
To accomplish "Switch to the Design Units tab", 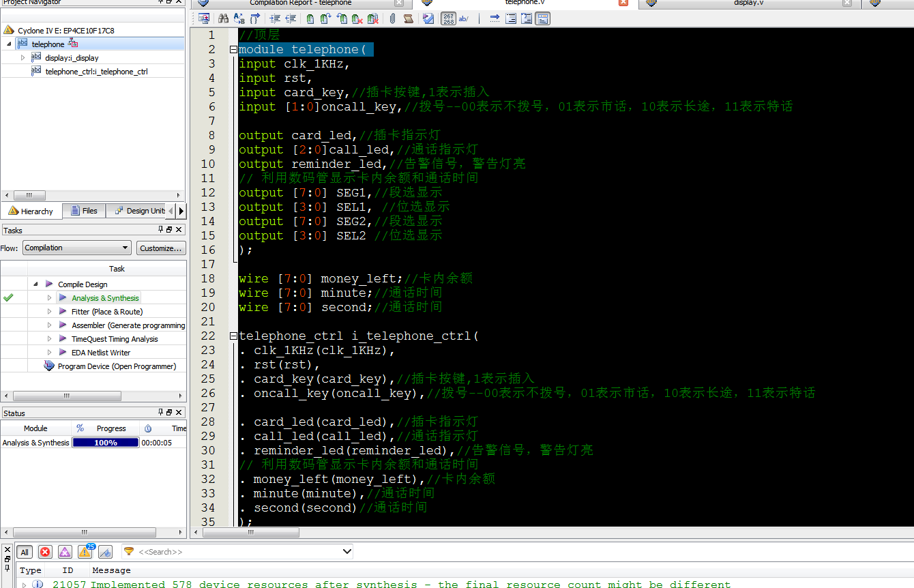I will click(x=137, y=211).
